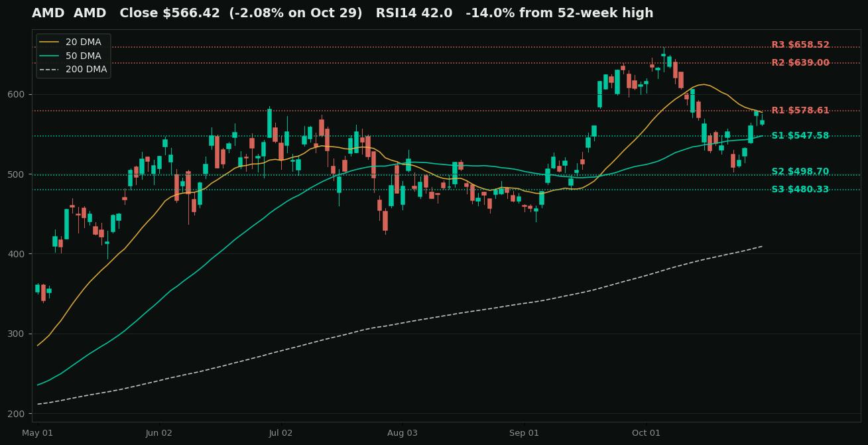868x445 pixels.
Task: Click the Jun 02 date axis label
Action: (159, 433)
